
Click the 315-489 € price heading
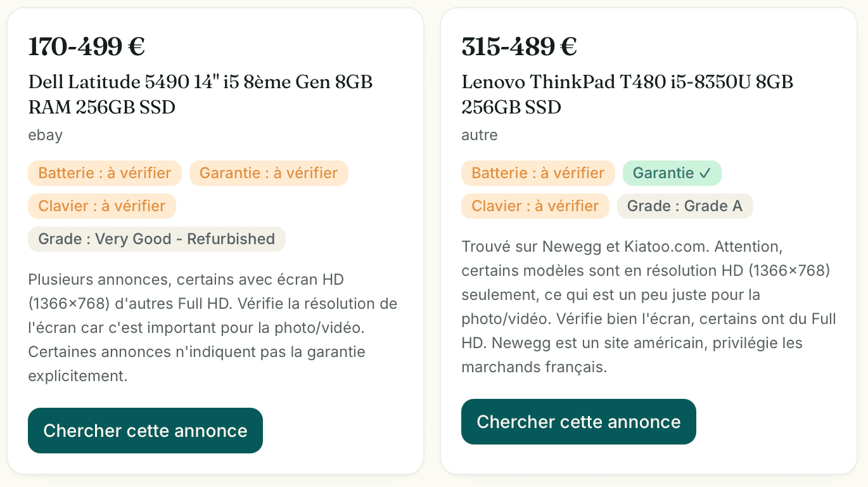(x=519, y=46)
